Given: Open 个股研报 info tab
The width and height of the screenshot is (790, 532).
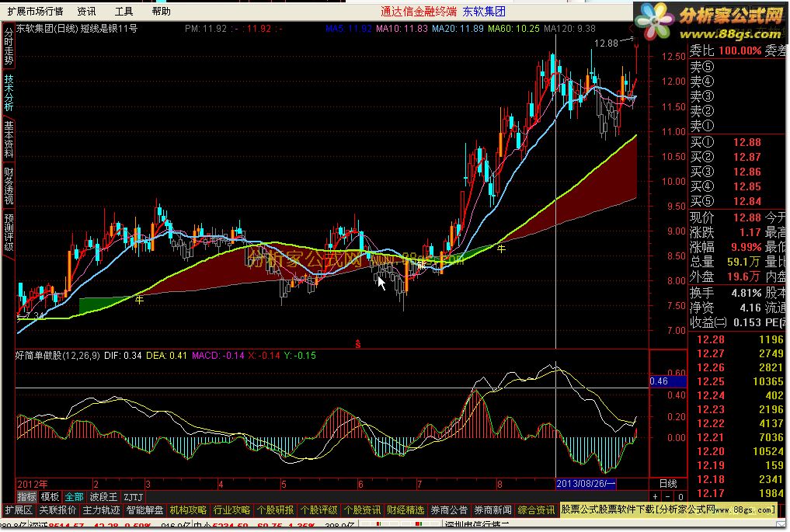Looking at the screenshot, I should 275,509.
